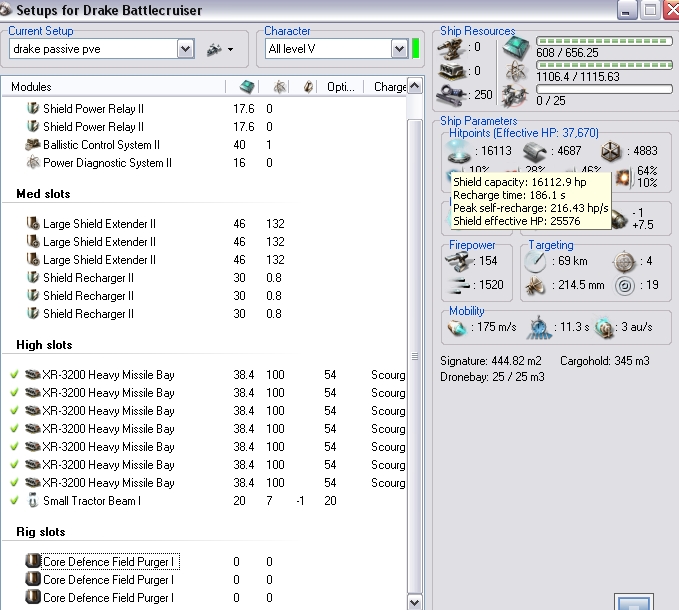Click the drone bandwidth icon near 0 / 25
Viewport: 679px width, 610px height.
coord(516,96)
